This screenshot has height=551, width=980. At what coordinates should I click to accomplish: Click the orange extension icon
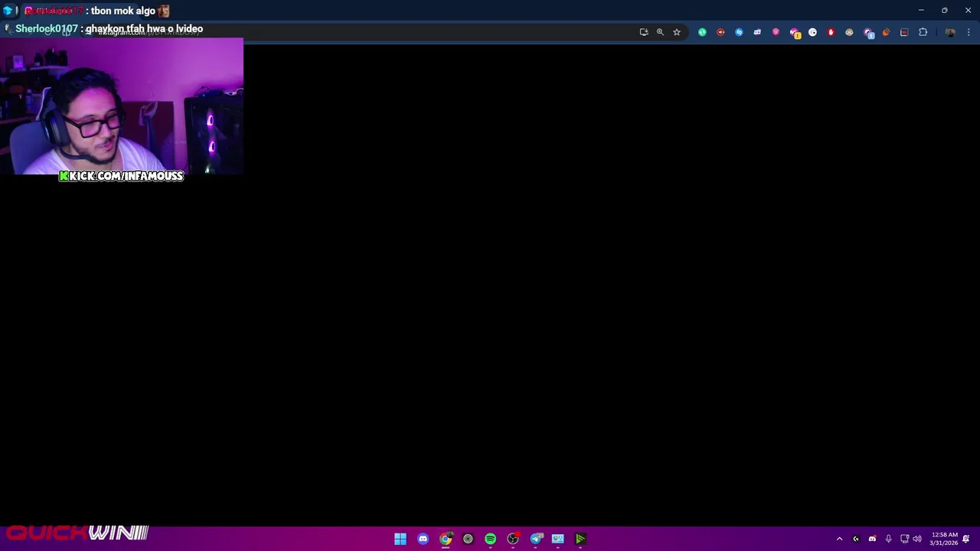886,32
